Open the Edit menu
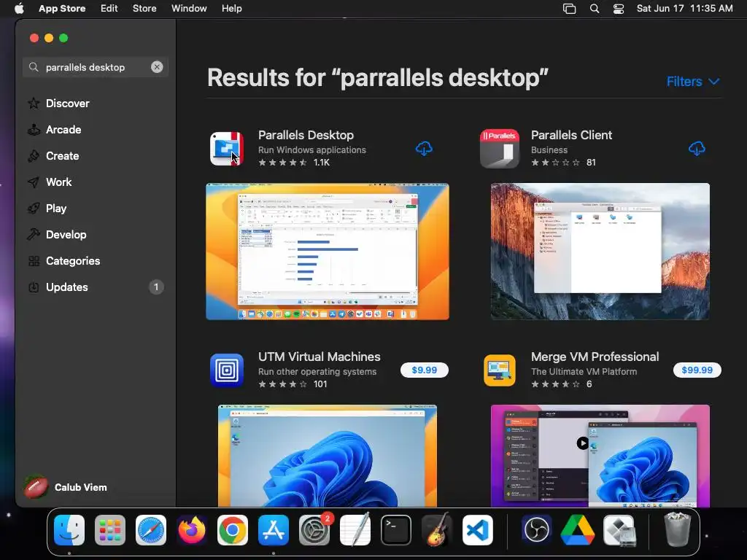Screen dimensions: 747x560 click(x=109, y=9)
